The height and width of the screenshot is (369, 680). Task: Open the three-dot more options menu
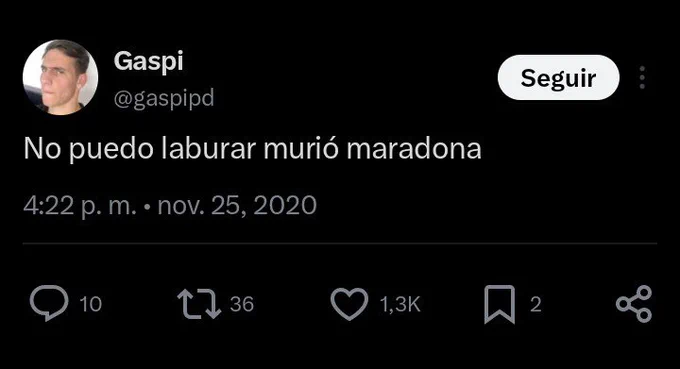point(642,78)
